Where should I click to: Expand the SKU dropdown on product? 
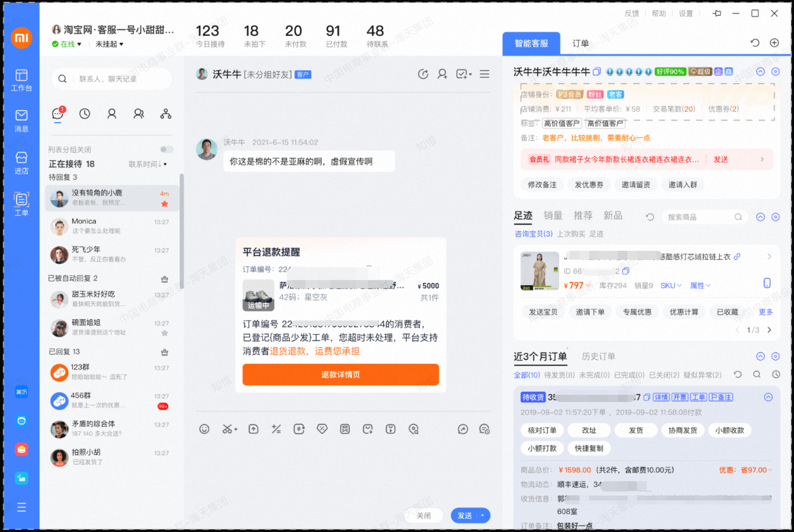[671, 286]
